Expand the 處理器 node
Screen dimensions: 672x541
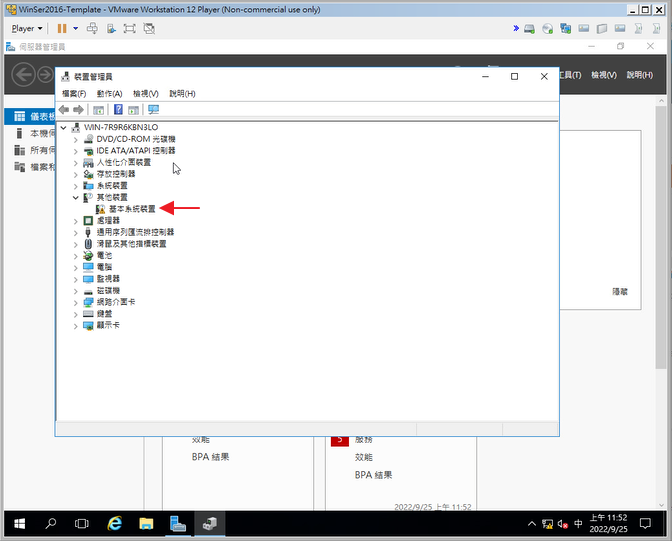pos(75,221)
